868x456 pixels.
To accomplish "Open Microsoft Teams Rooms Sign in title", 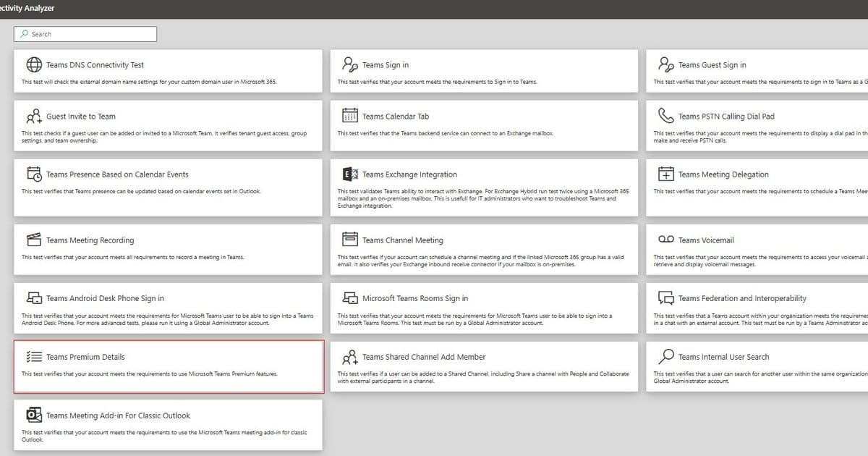I will point(415,298).
